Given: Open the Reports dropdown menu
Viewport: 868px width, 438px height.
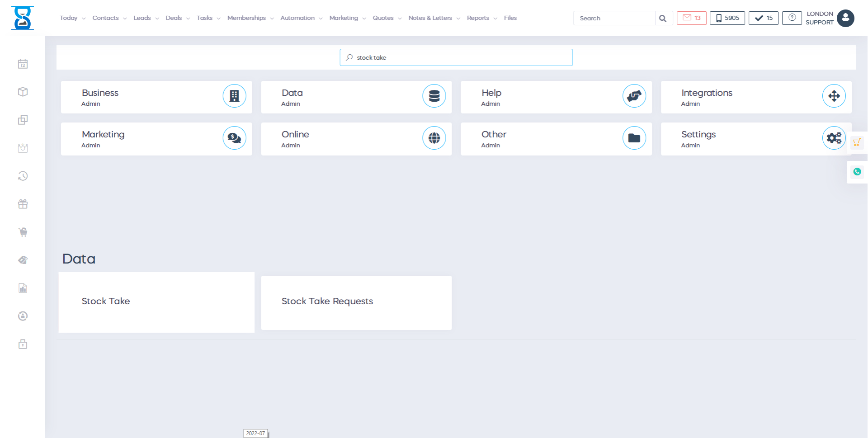Looking at the screenshot, I should [482, 18].
